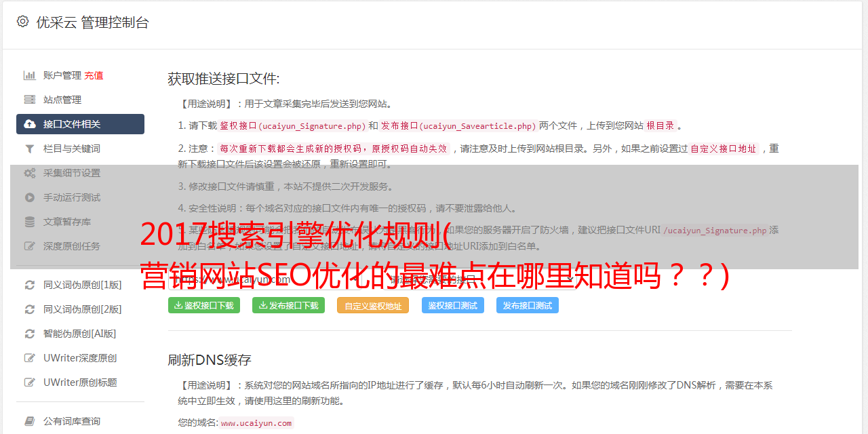The width and height of the screenshot is (868, 434).
Task: Click the 获取推送接口文件 heading
Action: click(x=224, y=79)
